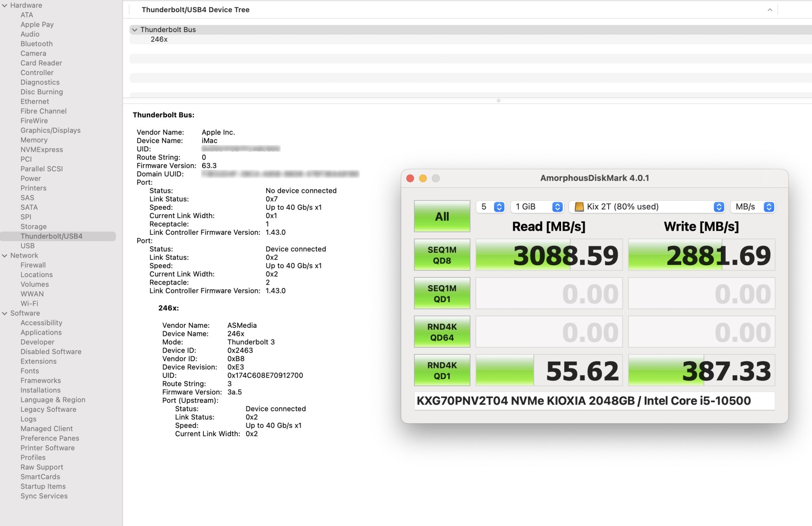Open the USB sidebar item
This screenshot has width=812, height=526.
[x=28, y=246]
